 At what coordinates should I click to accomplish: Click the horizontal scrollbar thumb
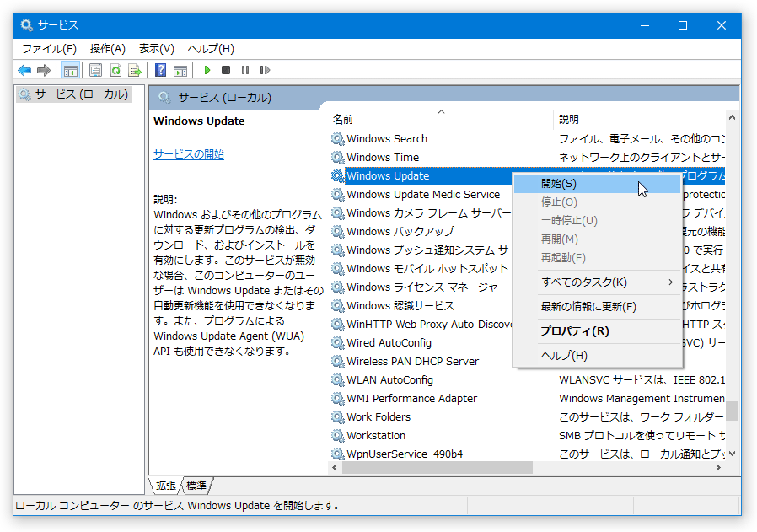point(438,467)
